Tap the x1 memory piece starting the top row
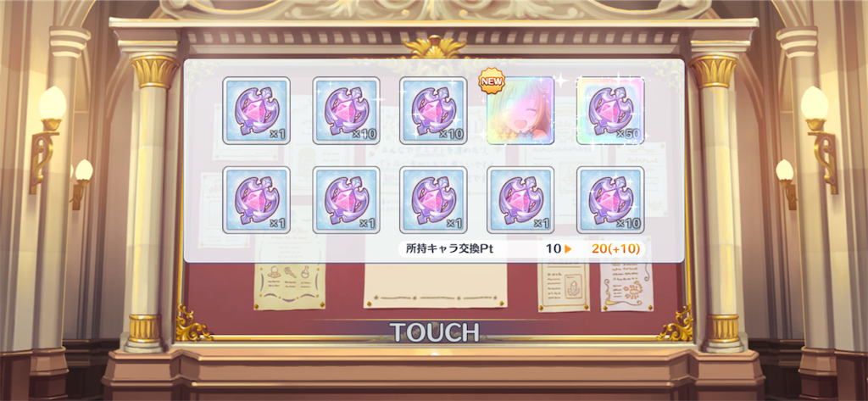868x401 pixels. (256, 110)
